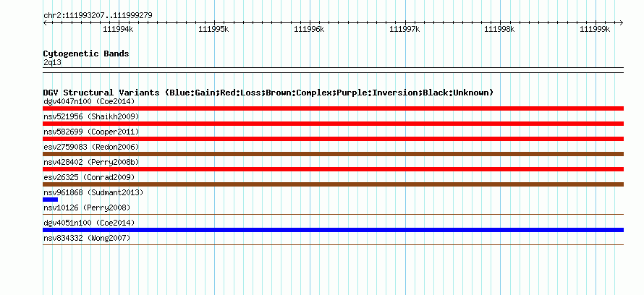Open variant nsv10126 (Perry2008) label
The width and height of the screenshot is (644, 295).
coord(87,208)
